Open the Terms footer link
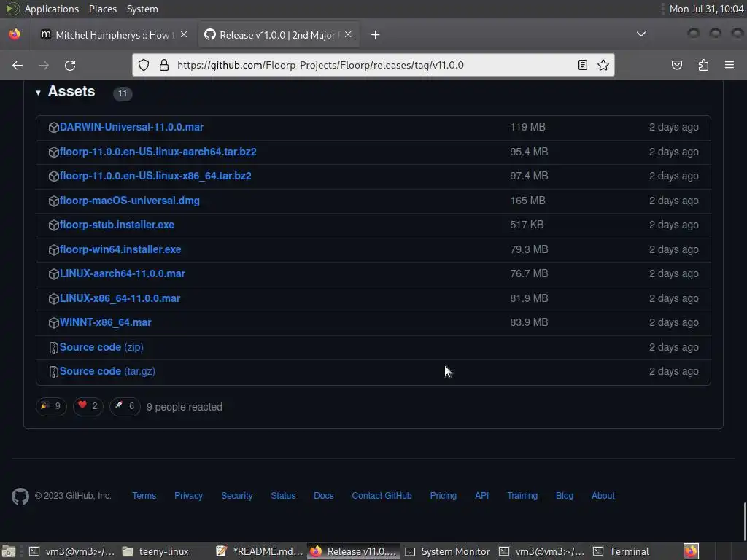The image size is (747, 560). 144,496
